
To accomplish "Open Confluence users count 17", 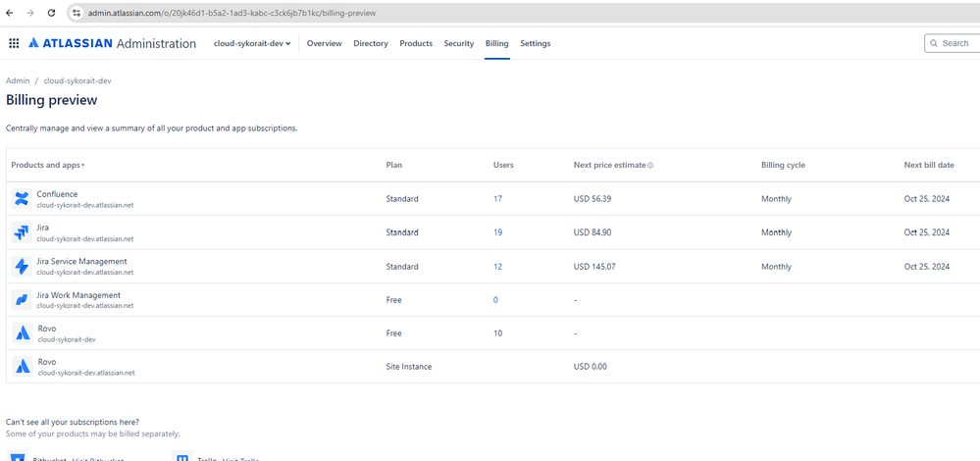I will coord(497,199).
